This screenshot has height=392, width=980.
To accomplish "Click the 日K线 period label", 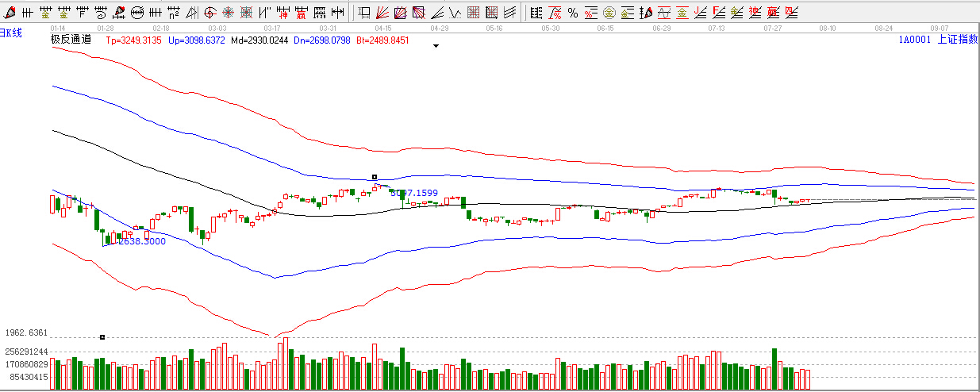I will coord(11,33).
